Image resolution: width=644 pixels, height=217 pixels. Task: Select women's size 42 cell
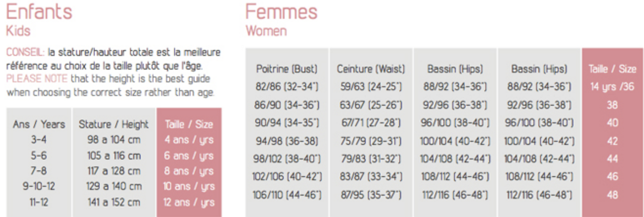pyautogui.click(x=612, y=141)
